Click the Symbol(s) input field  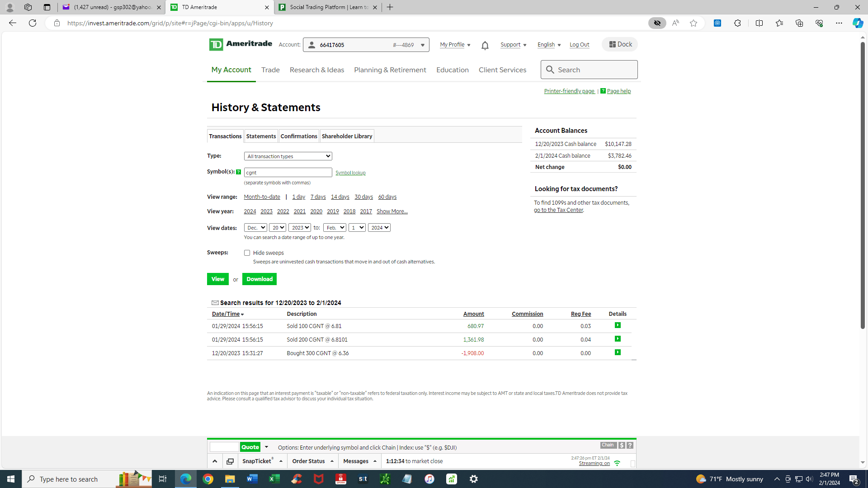pos(288,173)
